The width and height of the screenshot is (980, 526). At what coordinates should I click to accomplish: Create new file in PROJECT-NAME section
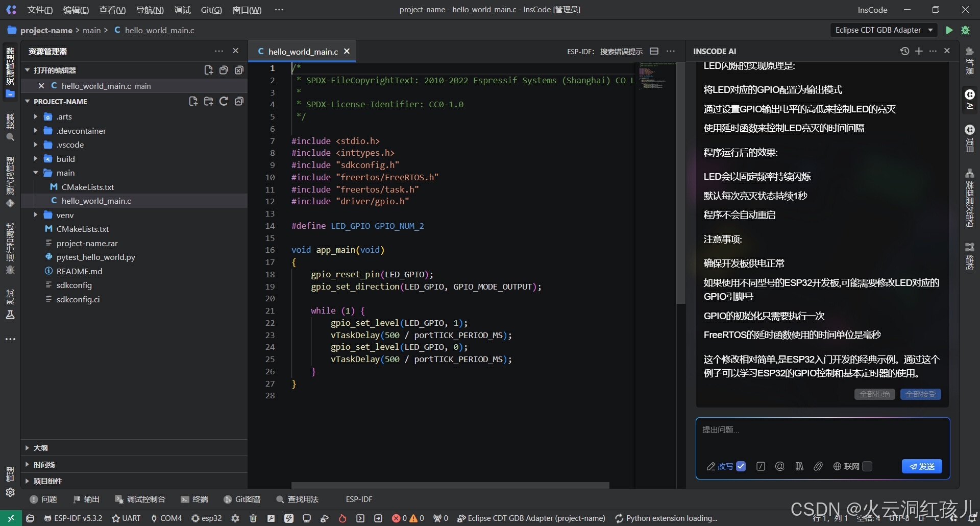[193, 101]
